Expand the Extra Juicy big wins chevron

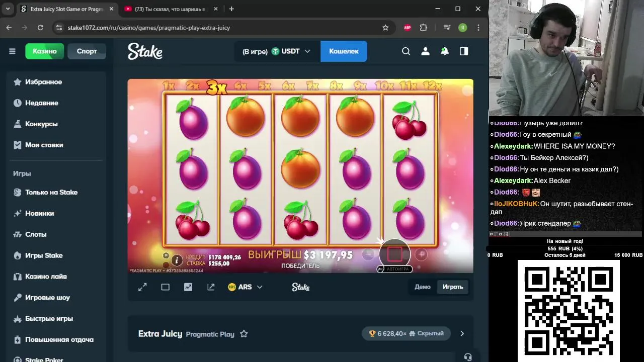point(462,333)
